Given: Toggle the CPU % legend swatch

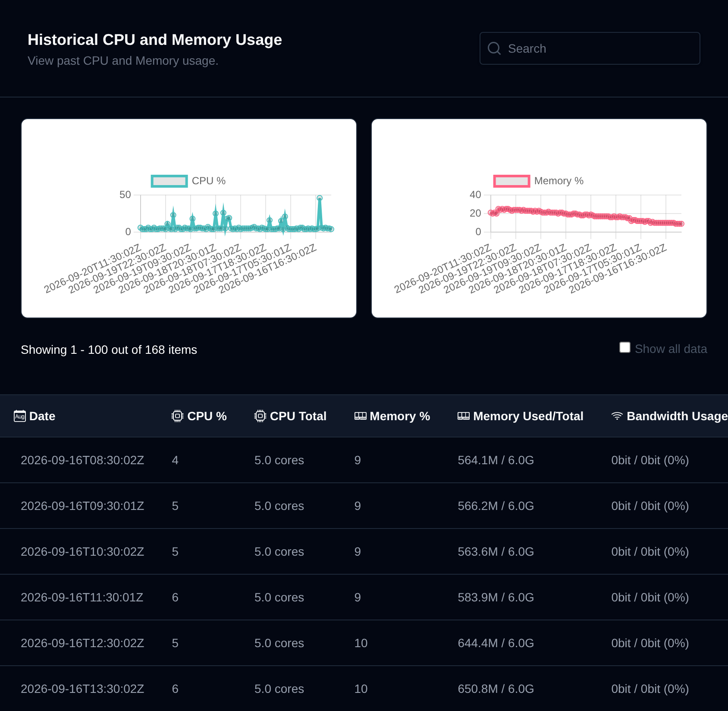Looking at the screenshot, I should 169,181.
